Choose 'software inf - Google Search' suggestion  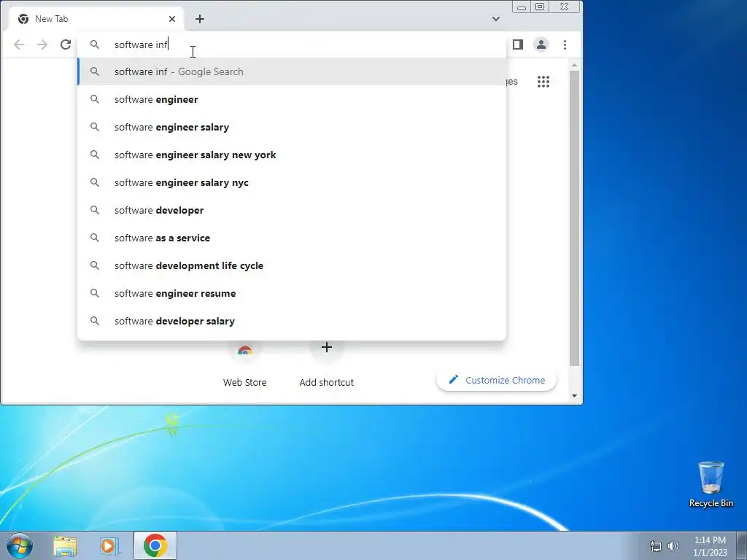(292, 71)
